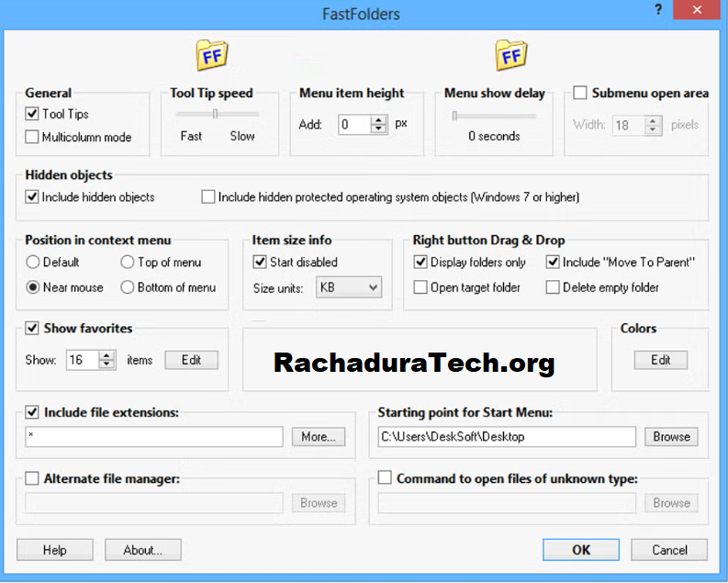Click the unknown file type command field
Viewport: 728px width, 583px height.
click(507, 503)
